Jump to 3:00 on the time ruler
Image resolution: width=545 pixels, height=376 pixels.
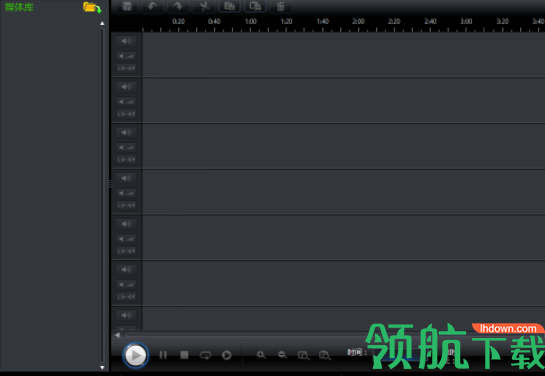(466, 22)
